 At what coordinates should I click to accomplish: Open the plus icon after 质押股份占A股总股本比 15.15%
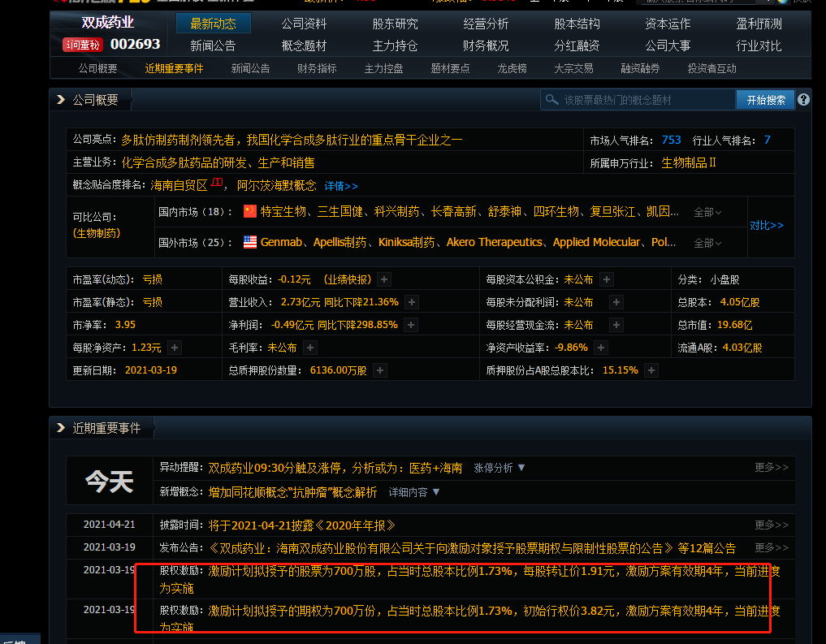click(x=651, y=370)
